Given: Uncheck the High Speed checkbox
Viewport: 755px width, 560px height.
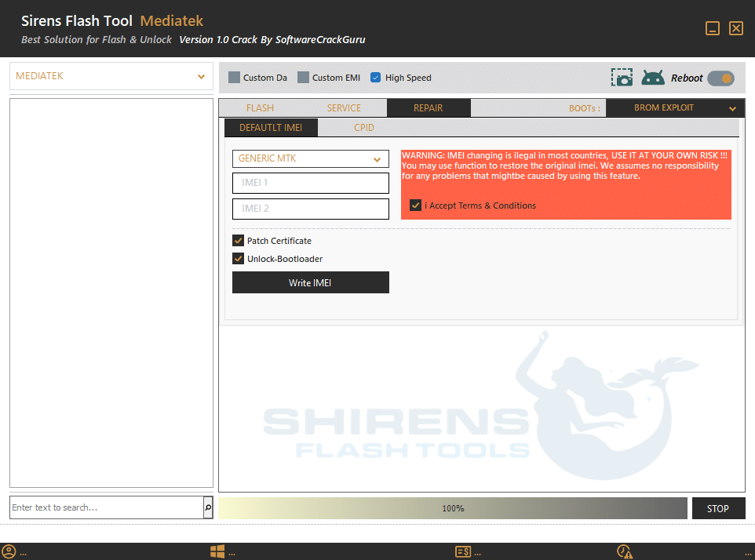Looking at the screenshot, I should pos(376,78).
